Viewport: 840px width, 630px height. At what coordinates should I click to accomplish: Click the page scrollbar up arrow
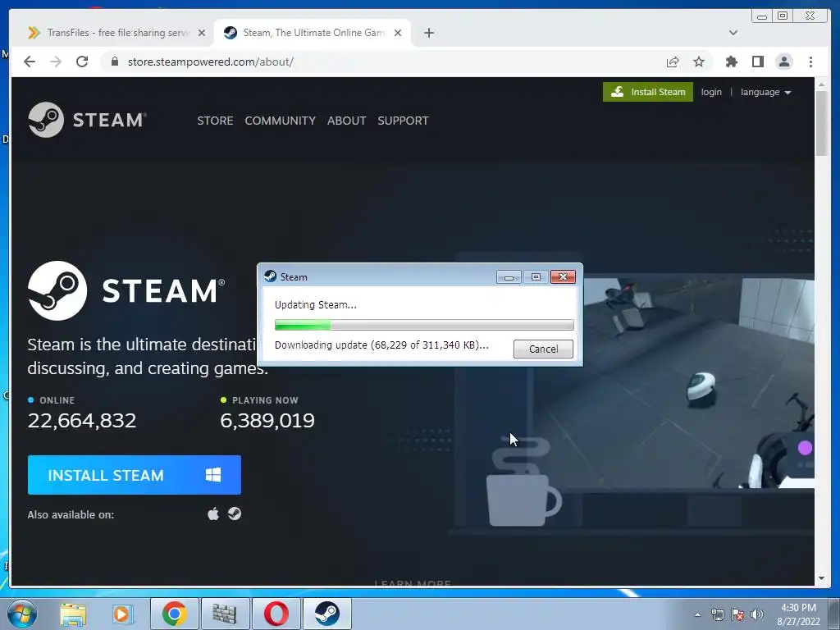tap(822, 84)
